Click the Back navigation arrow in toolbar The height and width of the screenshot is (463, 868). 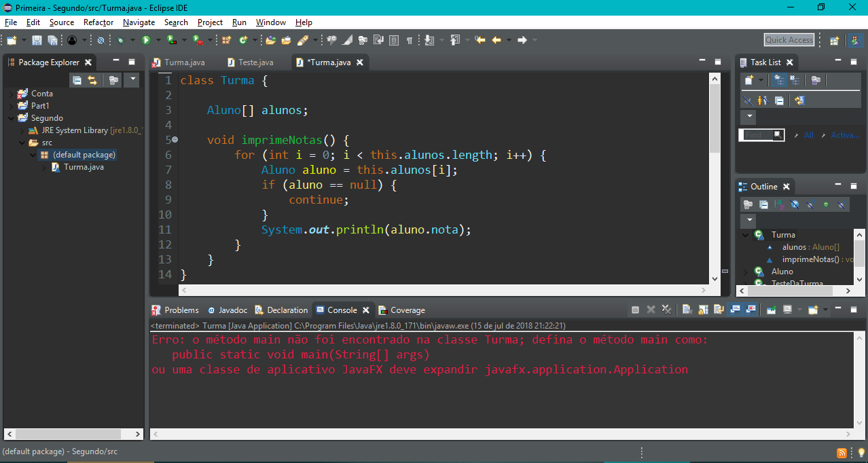click(x=496, y=40)
